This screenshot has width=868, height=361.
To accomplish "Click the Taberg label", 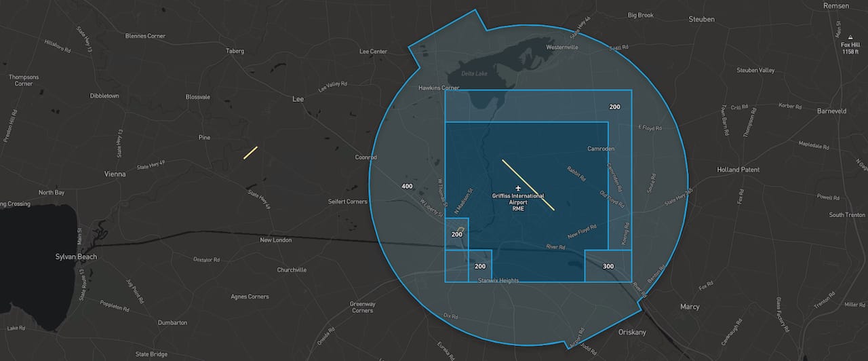I will click(235, 51).
